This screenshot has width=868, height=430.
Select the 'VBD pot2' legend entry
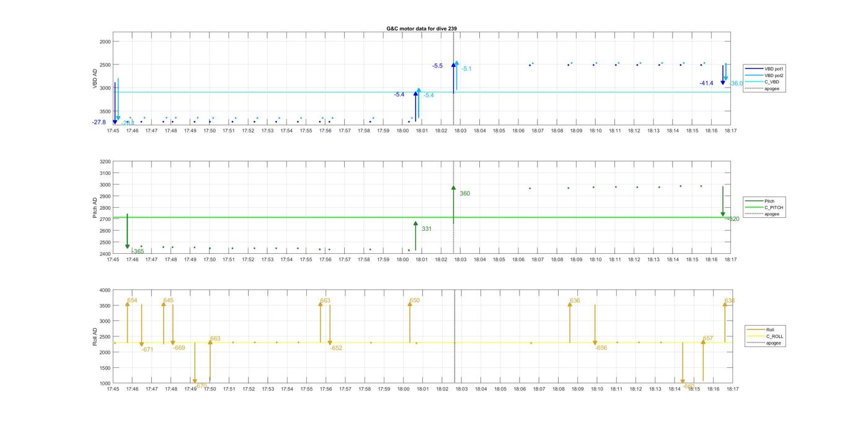point(772,75)
